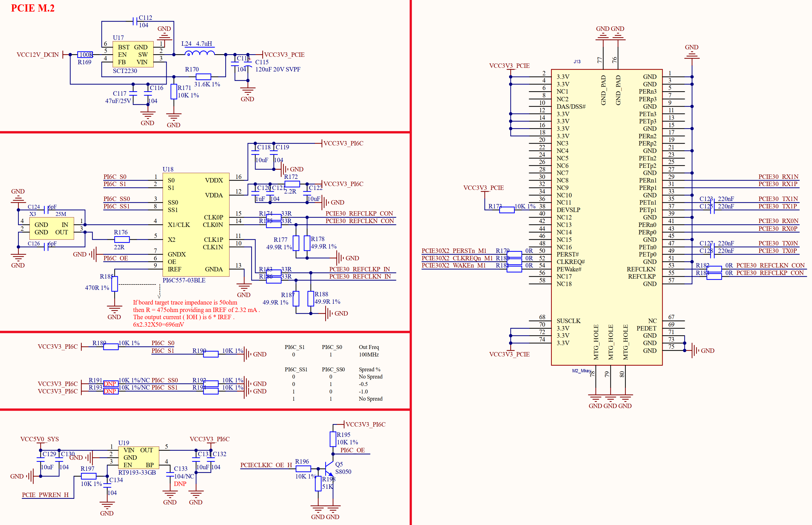The image size is (812, 525).
Task: Select the U19 RT9193-33GB regulator
Action: [x=138, y=457]
